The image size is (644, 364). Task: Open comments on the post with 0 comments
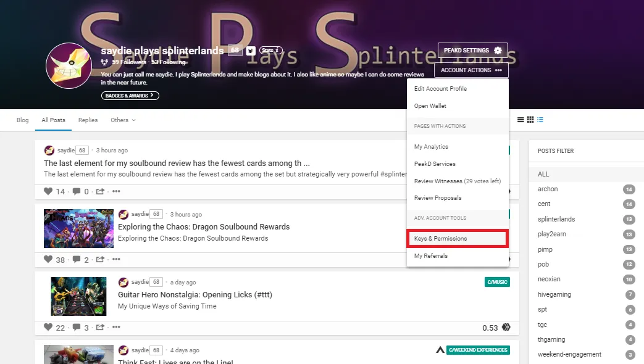(77, 191)
